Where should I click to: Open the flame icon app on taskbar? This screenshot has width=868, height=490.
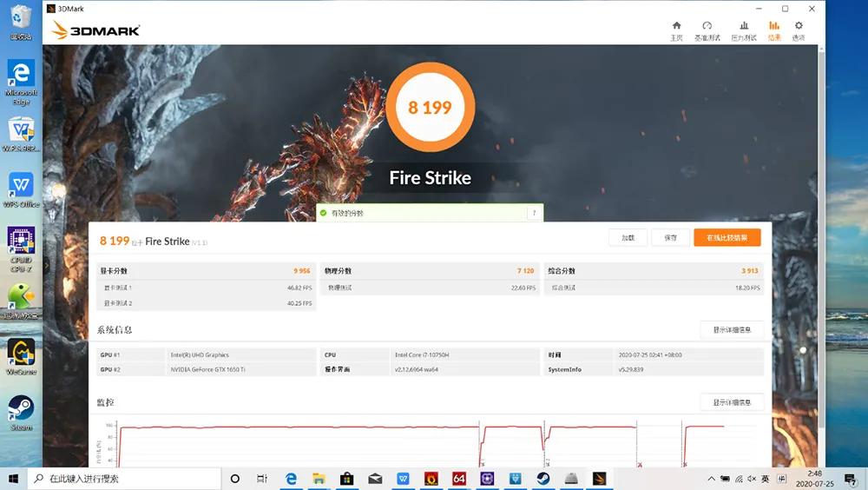[431, 479]
